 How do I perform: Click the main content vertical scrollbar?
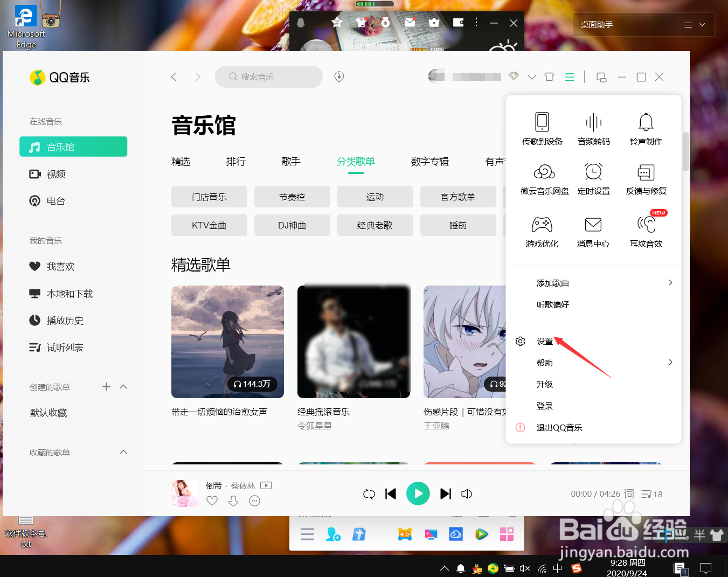click(685, 151)
